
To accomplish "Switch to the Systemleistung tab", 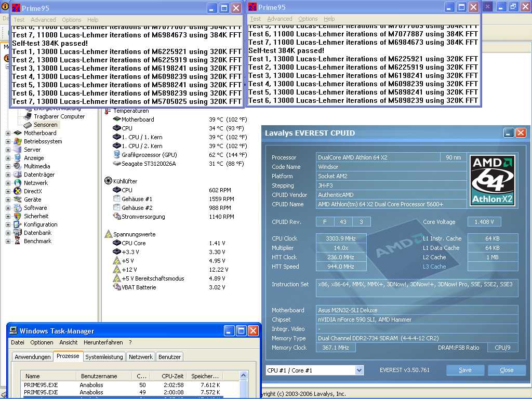I will (104, 357).
